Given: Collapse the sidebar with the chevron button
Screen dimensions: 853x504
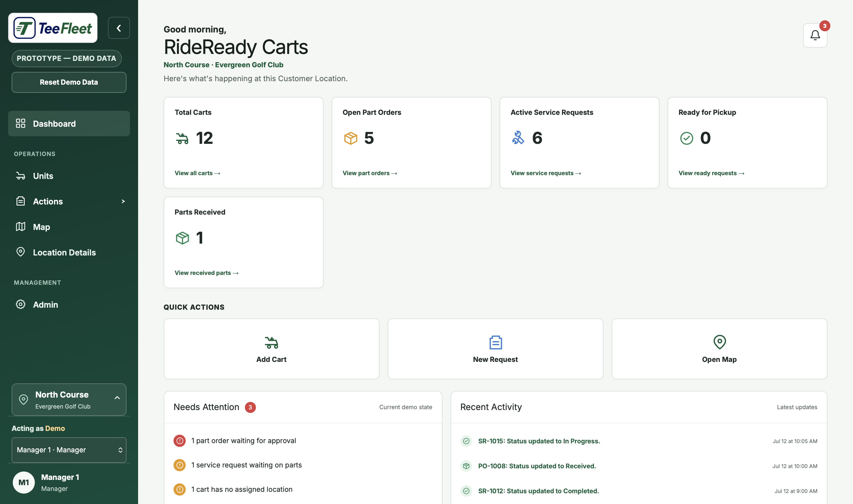Looking at the screenshot, I should 119,28.
